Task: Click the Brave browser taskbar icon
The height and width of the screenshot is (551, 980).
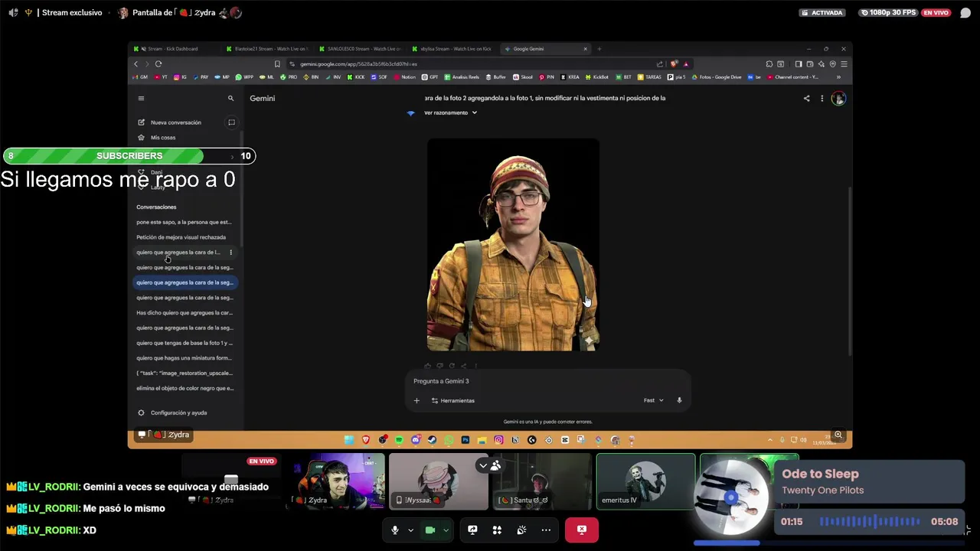Action: pyautogui.click(x=365, y=440)
